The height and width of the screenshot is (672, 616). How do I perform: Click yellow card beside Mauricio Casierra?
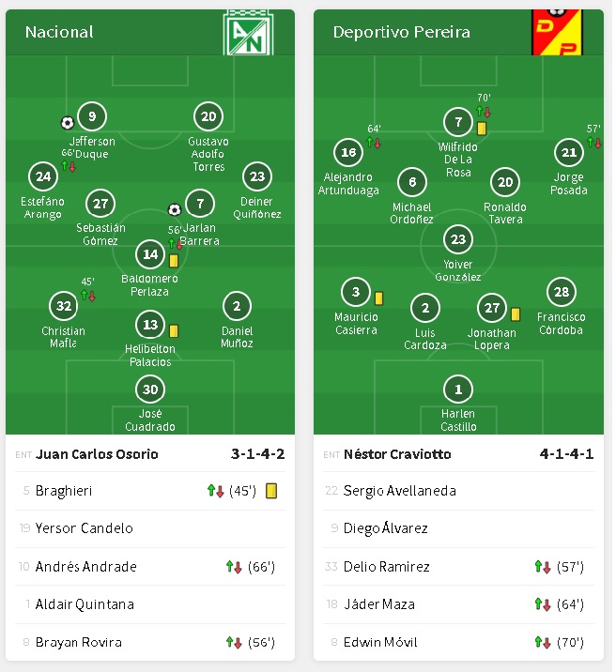coord(379,298)
